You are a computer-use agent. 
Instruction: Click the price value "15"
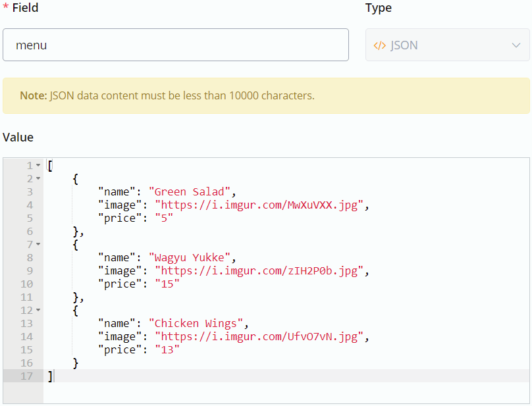[167, 284]
